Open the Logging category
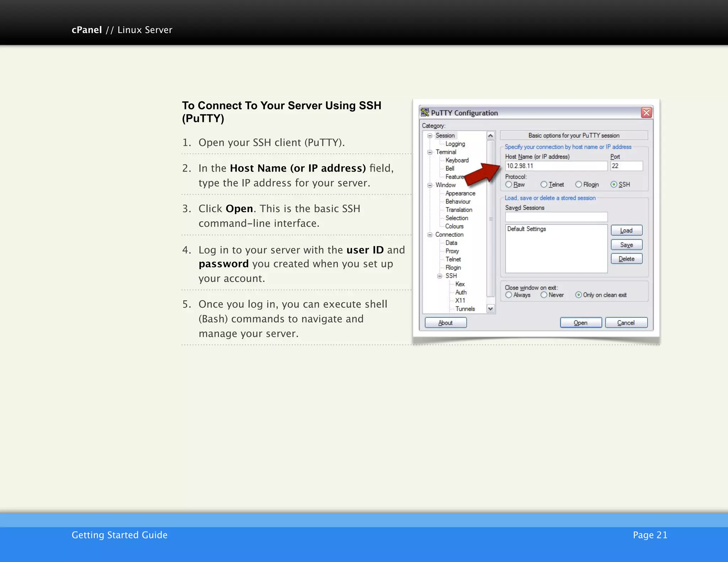 pyautogui.click(x=455, y=144)
